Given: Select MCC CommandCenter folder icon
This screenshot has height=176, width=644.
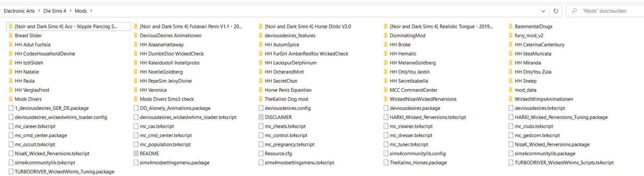Looking at the screenshot, I should (386, 90).
